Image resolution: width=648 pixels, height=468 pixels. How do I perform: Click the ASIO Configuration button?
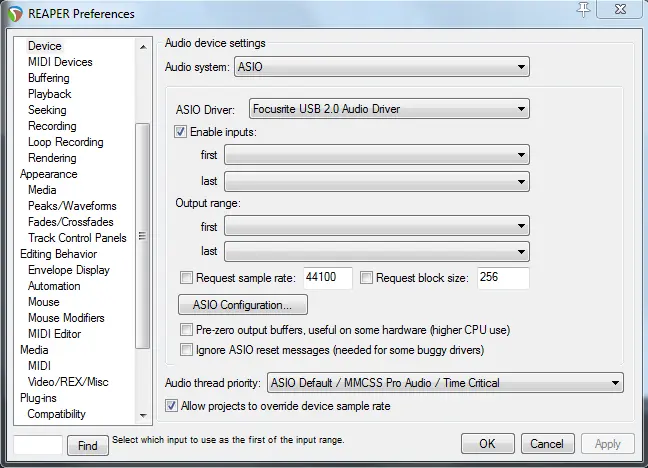click(243, 305)
